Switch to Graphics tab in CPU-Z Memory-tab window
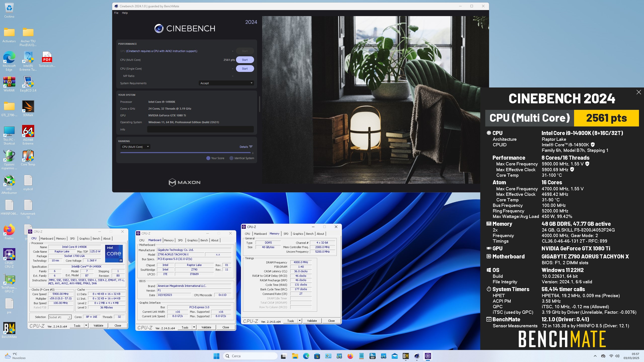 click(x=298, y=234)
